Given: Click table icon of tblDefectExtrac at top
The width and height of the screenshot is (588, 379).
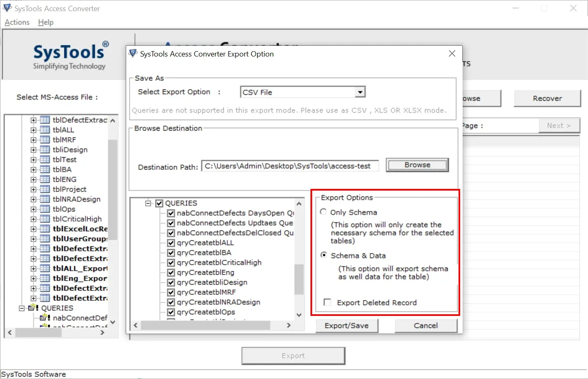Looking at the screenshot, I should pyautogui.click(x=45, y=120).
